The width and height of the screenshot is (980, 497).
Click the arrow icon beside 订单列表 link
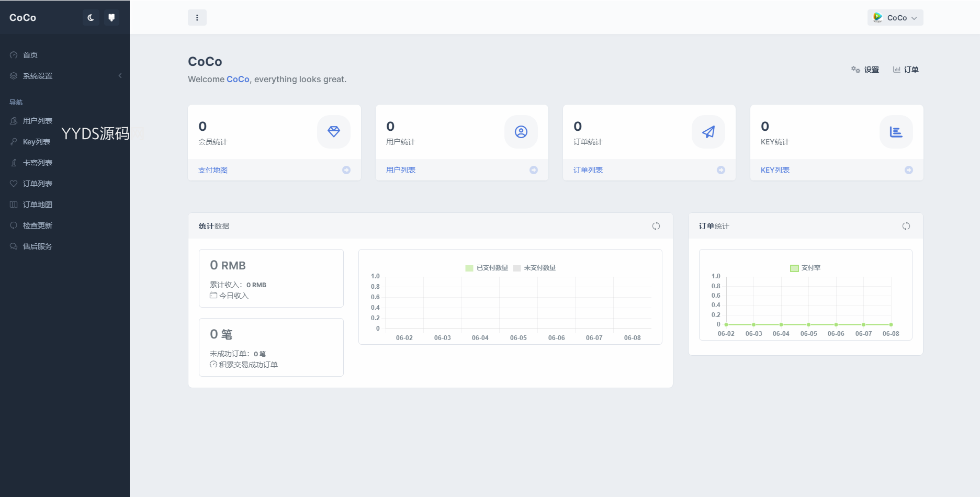point(720,170)
